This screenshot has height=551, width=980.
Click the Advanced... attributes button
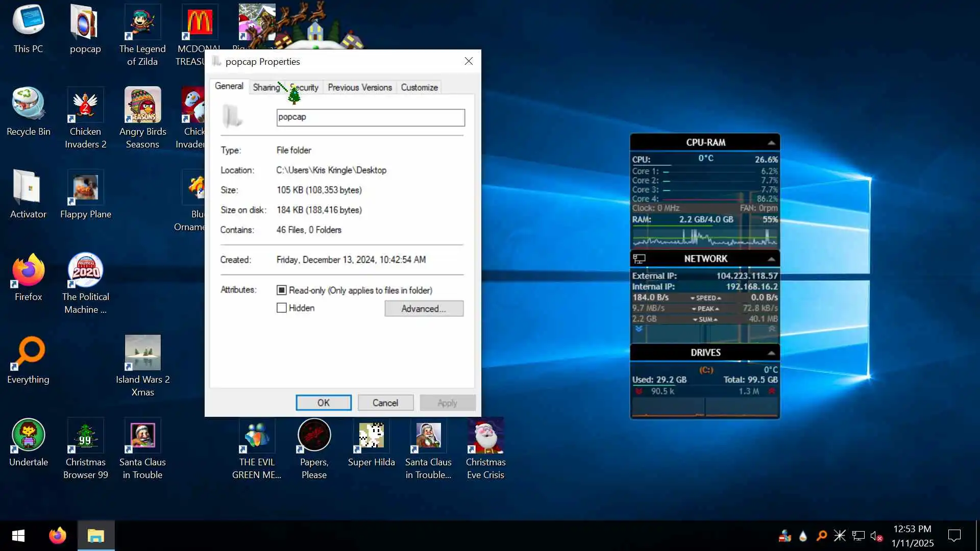[x=424, y=309]
